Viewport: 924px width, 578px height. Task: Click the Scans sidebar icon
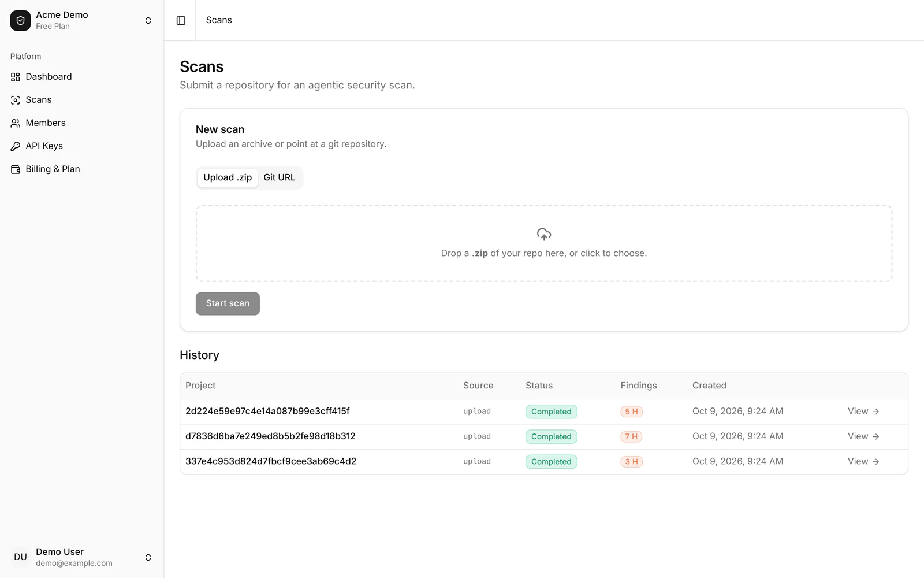16,100
